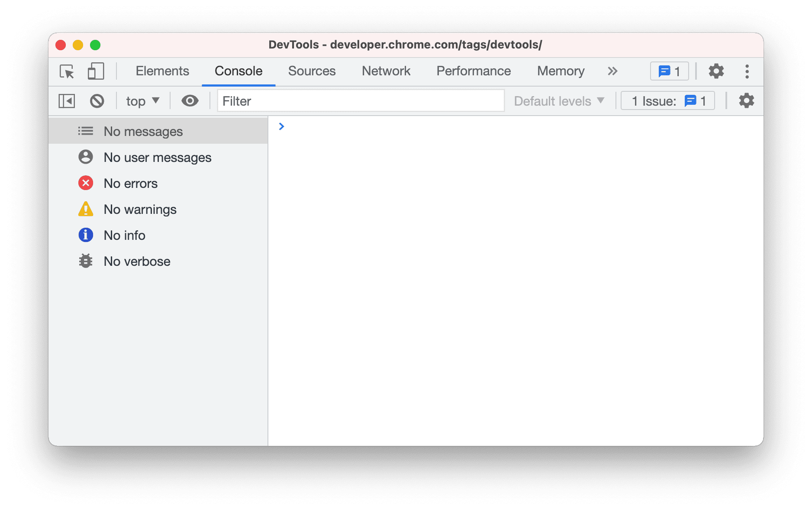Open the Default levels dropdown
812x510 pixels.
pyautogui.click(x=558, y=100)
